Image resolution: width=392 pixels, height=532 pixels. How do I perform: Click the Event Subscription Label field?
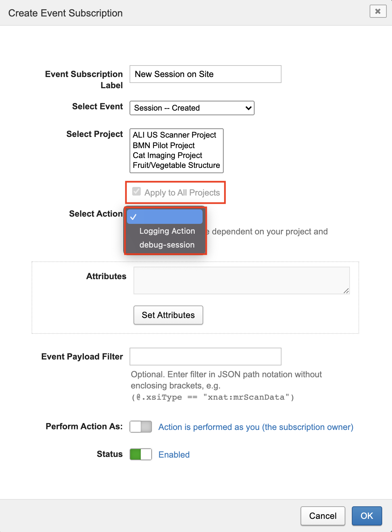click(205, 74)
